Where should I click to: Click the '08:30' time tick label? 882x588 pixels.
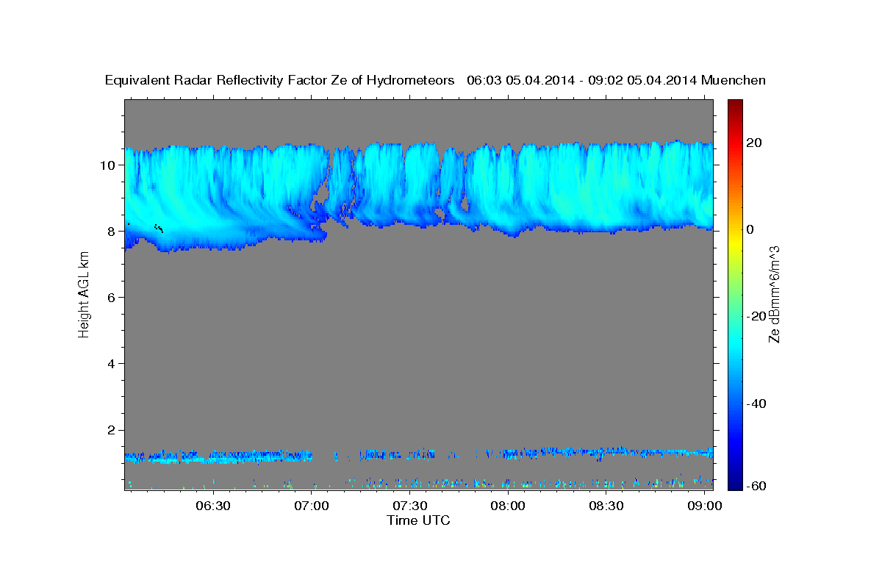(606, 506)
